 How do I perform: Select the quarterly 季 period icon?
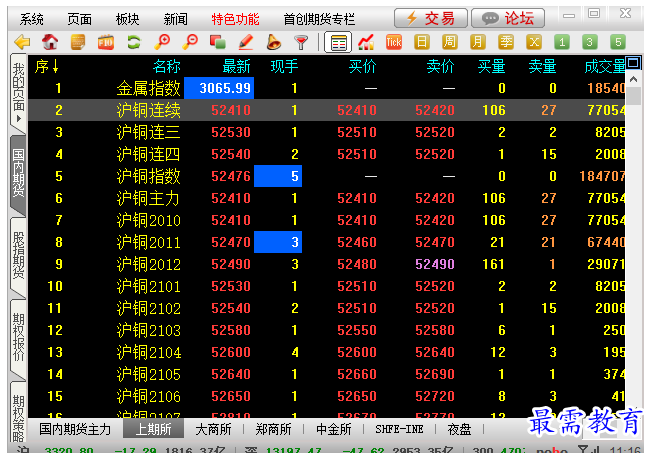tap(506, 42)
